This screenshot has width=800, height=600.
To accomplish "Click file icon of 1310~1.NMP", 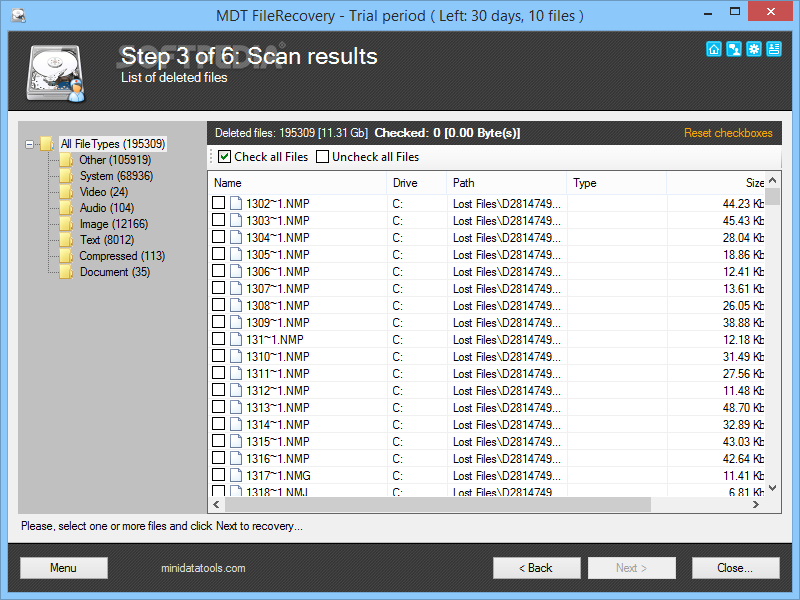I will pos(236,357).
